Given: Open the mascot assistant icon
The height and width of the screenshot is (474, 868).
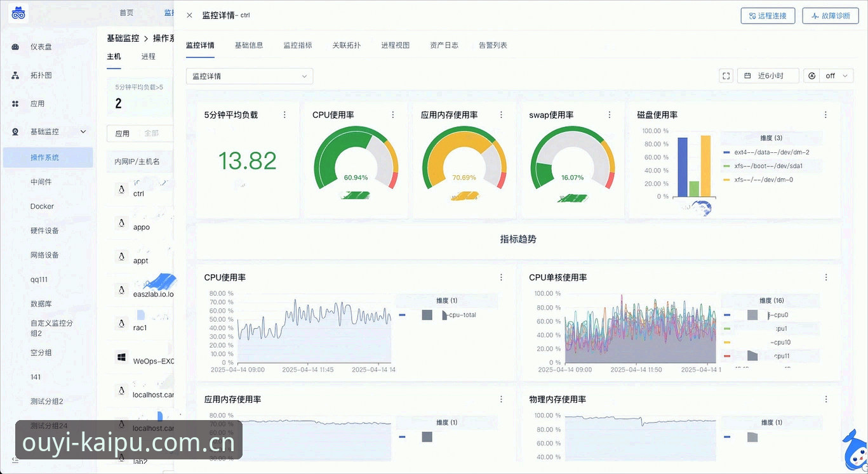Looking at the screenshot, I should tap(854, 451).
